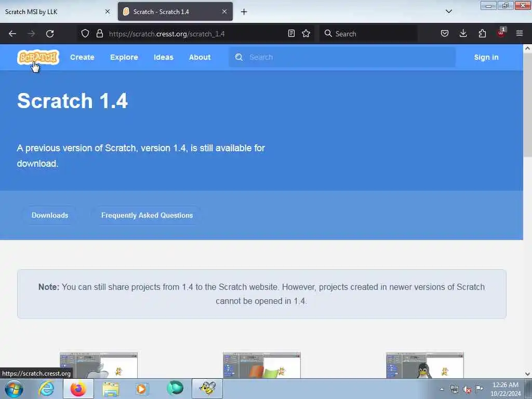Open a new tab with the plus button
532x399 pixels.
click(x=244, y=12)
